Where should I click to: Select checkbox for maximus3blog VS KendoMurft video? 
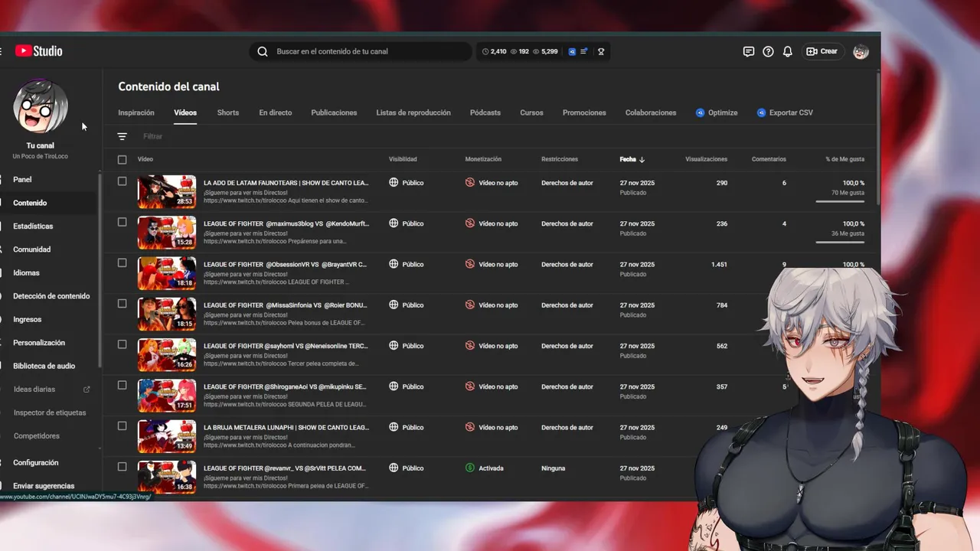[x=122, y=222]
